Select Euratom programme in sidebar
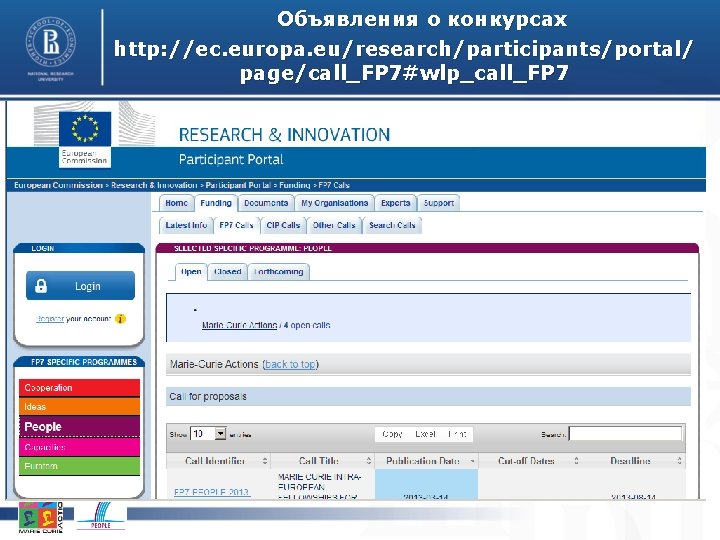 click(x=79, y=466)
